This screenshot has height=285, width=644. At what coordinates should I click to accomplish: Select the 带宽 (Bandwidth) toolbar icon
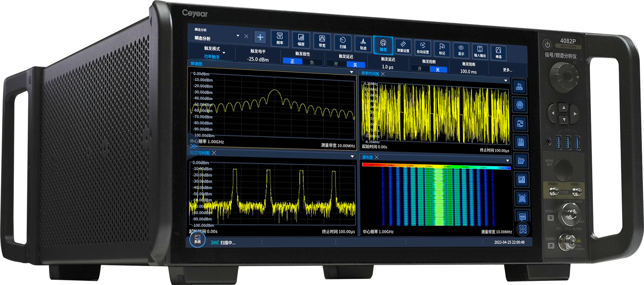(322, 41)
